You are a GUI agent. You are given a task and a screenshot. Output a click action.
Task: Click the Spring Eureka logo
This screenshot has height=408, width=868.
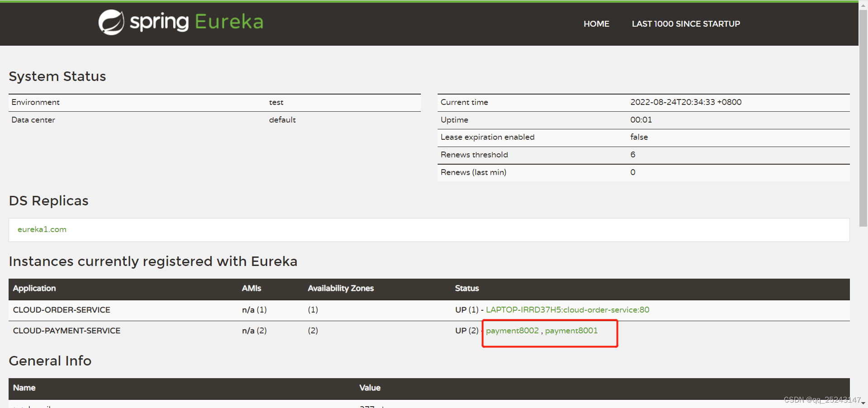pyautogui.click(x=181, y=22)
